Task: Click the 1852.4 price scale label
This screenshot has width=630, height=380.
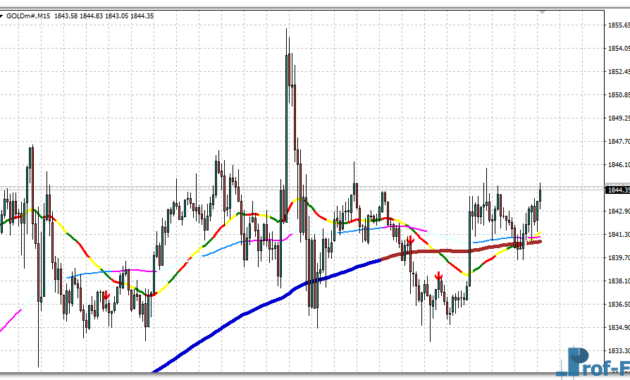Action: [x=619, y=72]
